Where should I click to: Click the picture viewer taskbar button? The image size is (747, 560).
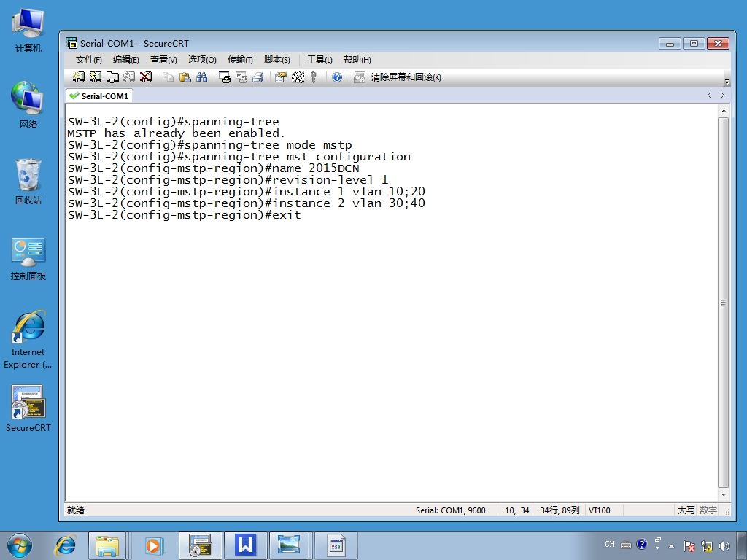[289, 545]
